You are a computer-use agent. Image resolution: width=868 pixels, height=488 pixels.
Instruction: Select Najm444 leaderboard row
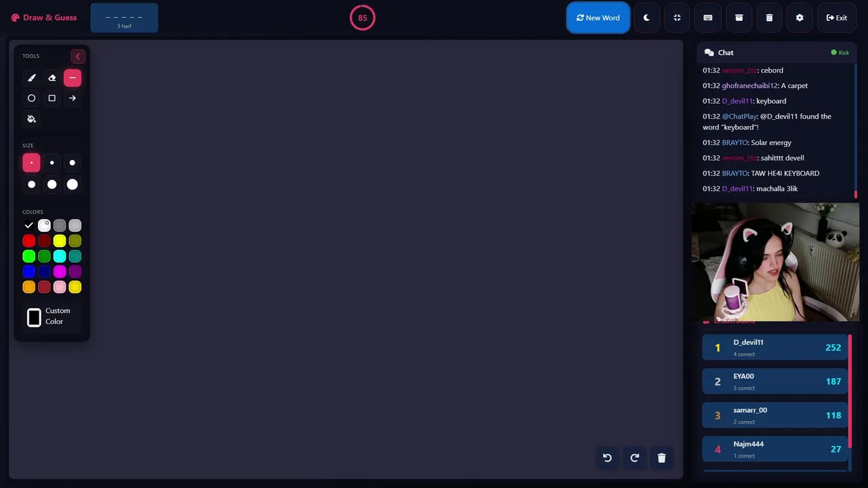point(775,449)
